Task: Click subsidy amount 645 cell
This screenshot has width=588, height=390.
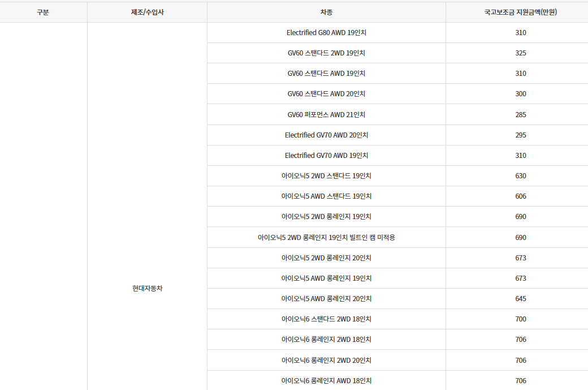Action: point(521,298)
